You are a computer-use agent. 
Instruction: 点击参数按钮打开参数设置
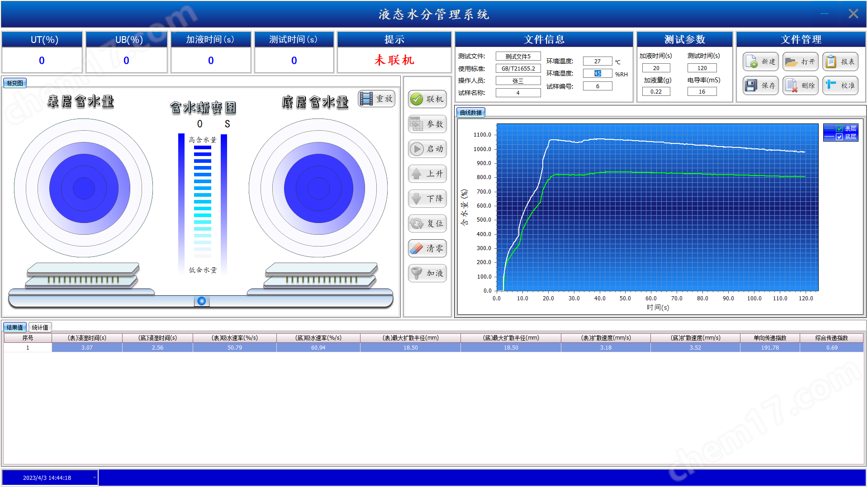(427, 123)
